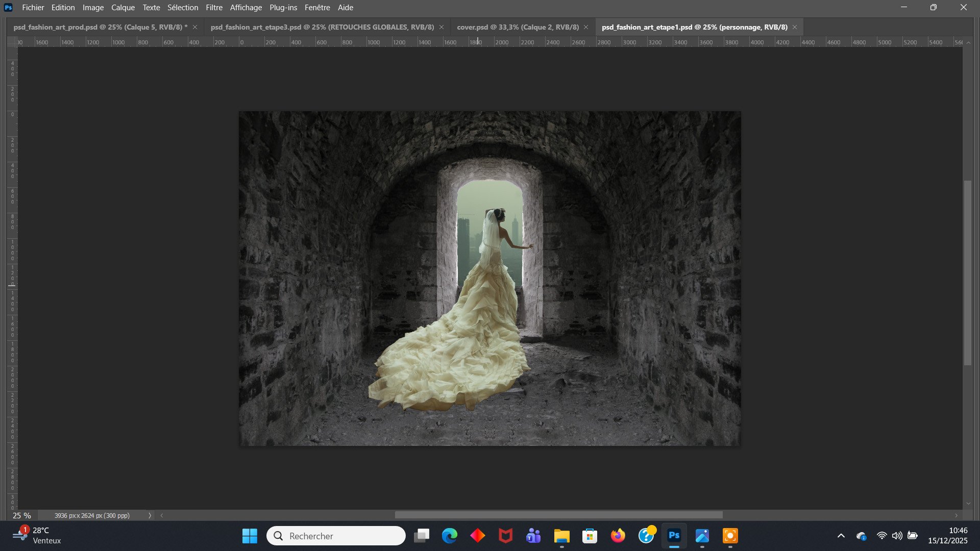Viewport: 980px width, 551px height.
Task: Open the status bar info arrow menu
Action: click(150, 516)
